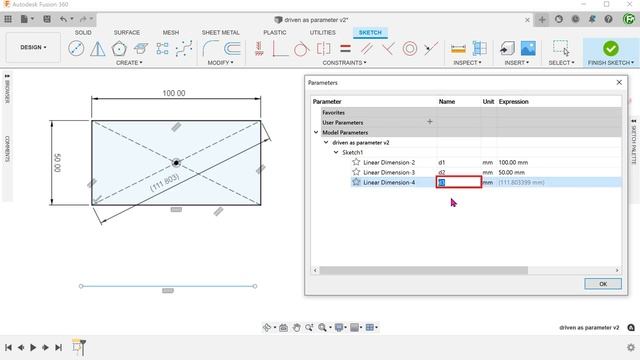
Task: Expand the Select menu dropdown
Action: click(561, 63)
